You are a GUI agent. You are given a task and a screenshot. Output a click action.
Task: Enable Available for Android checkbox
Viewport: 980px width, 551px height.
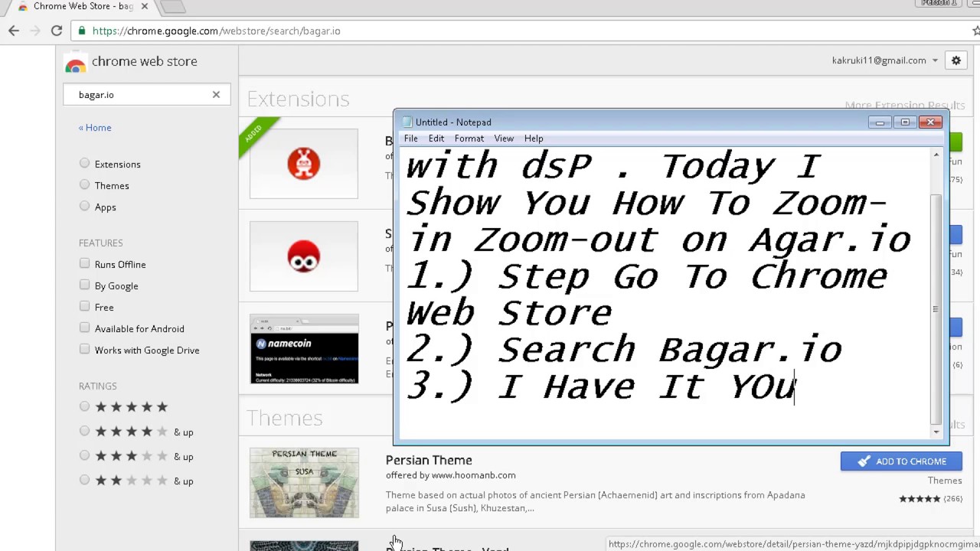click(x=84, y=328)
